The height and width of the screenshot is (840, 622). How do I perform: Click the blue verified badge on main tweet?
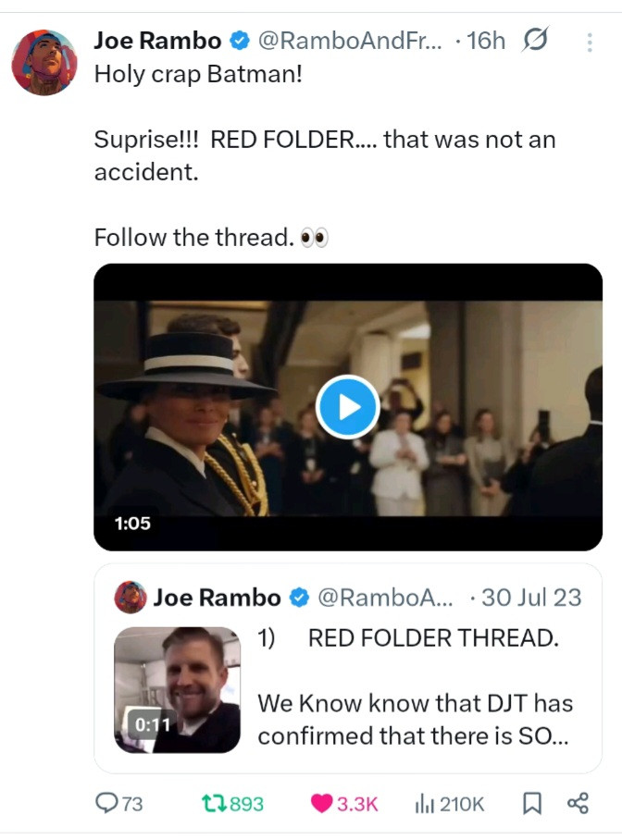tap(239, 41)
